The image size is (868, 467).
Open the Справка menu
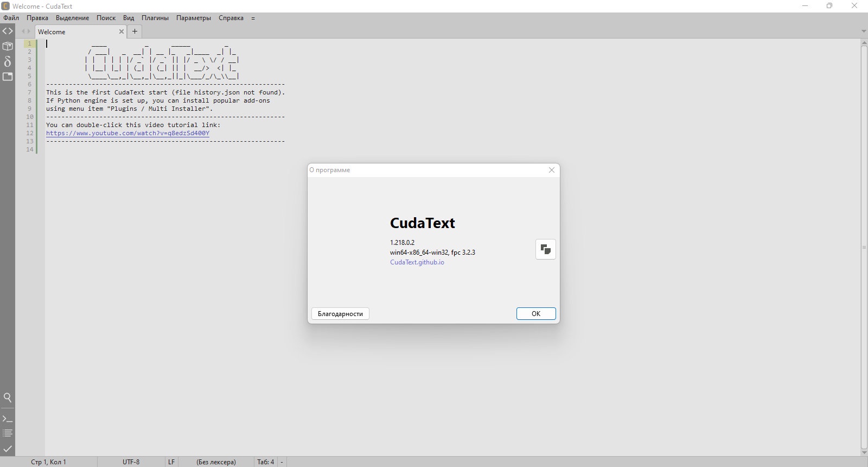click(231, 18)
